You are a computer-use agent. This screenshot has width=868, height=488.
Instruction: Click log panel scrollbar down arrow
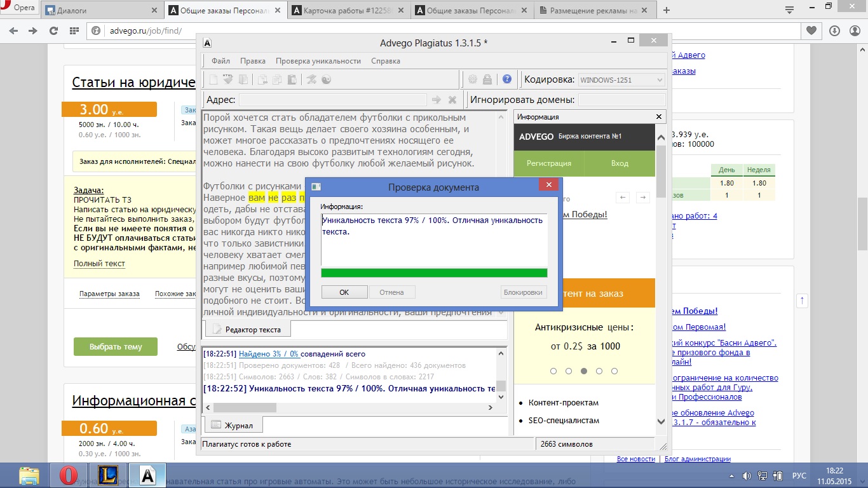click(x=501, y=397)
